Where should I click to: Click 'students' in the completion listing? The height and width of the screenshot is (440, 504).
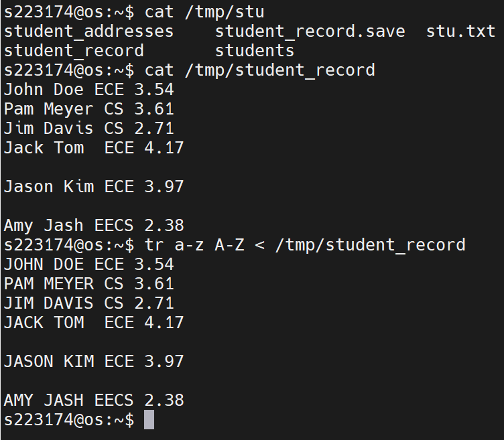tap(254, 51)
